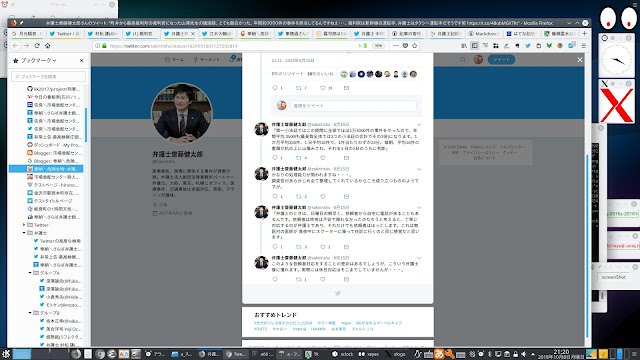Open more options chevron on second reply tweet

pos(419,169)
